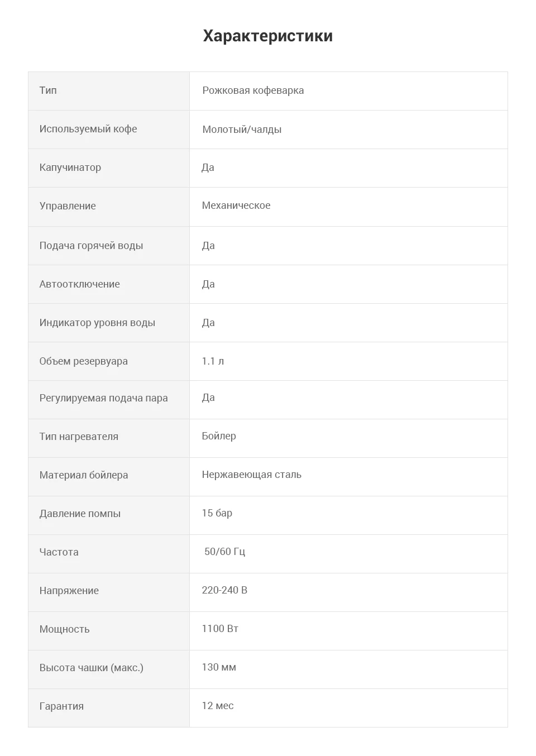The width and height of the screenshot is (536, 756).
Task: Select the Капучинатор row label
Action: [70, 168]
